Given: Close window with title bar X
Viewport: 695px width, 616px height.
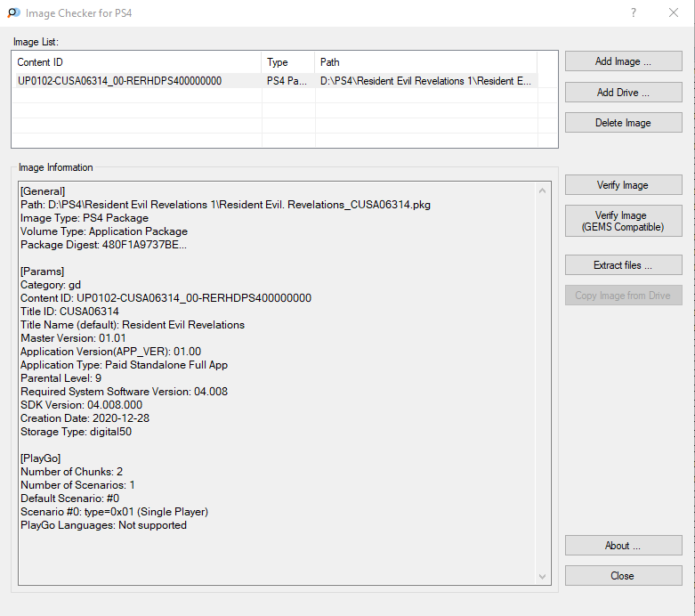Looking at the screenshot, I should [674, 12].
